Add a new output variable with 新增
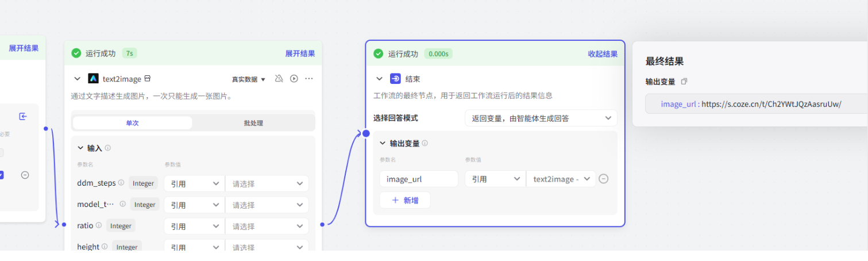Image resolution: width=868 pixels, height=261 pixels. coord(405,200)
